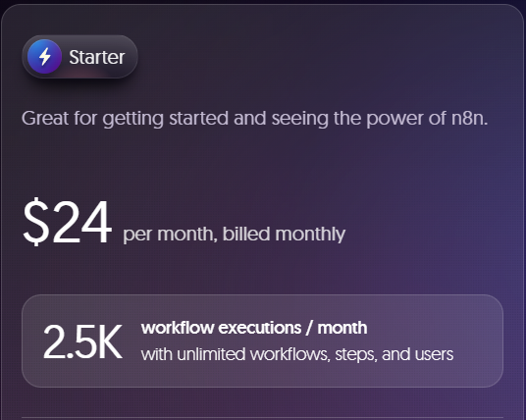This screenshot has width=526, height=420.
Task: Click the word 'month' in the bold heading
Action: coord(342,328)
